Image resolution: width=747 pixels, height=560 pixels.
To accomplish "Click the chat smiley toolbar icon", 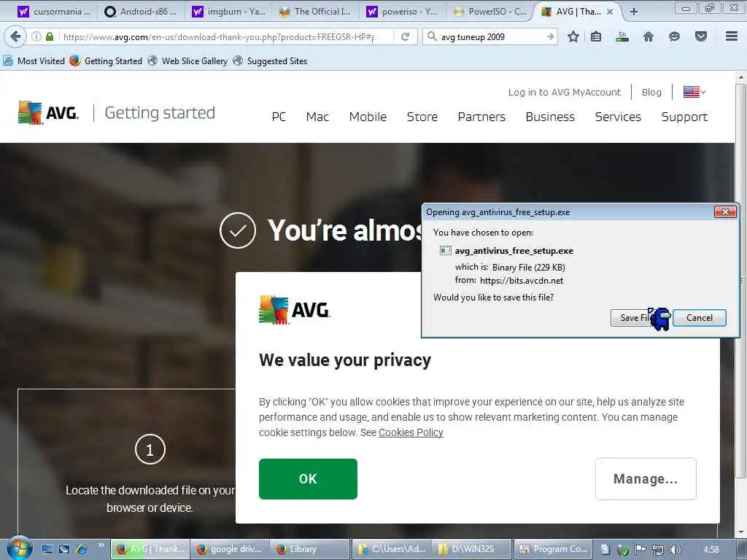I will (x=674, y=36).
